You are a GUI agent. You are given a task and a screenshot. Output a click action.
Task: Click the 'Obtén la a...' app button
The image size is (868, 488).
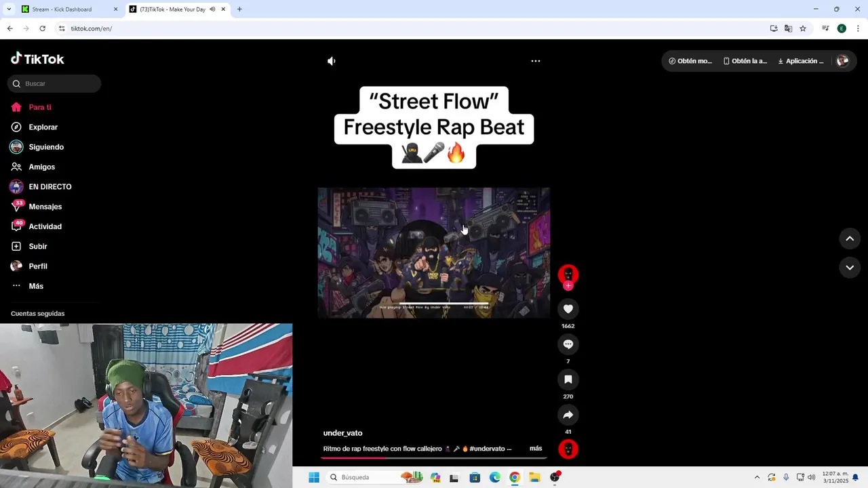pos(745,61)
